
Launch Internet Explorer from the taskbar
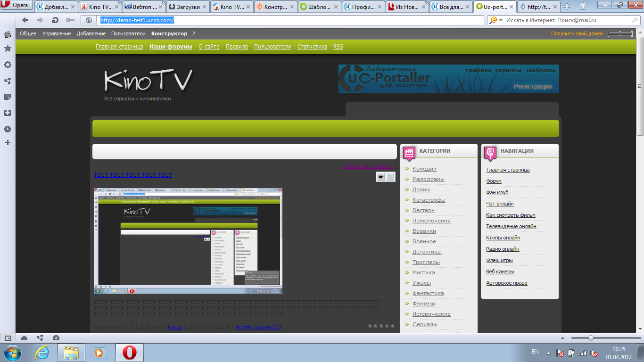(x=42, y=353)
